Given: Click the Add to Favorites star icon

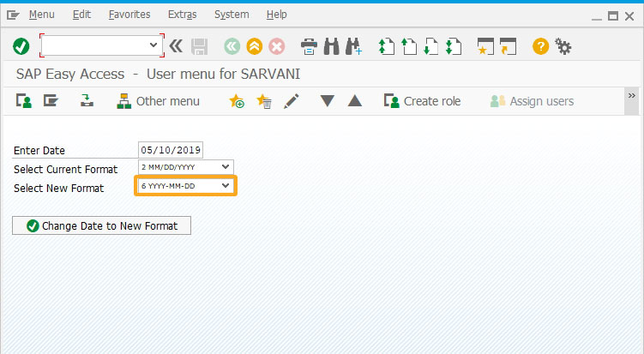Looking at the screenshot, I should (237, 100).
